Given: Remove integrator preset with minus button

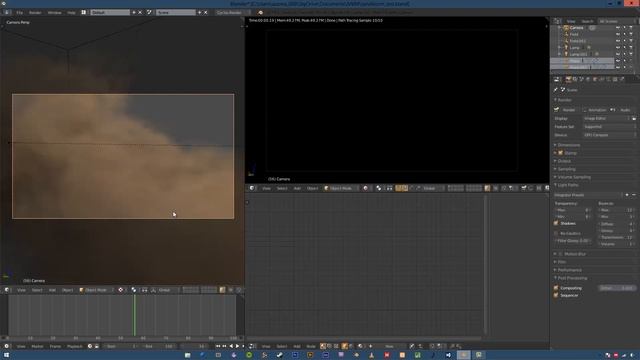Looking at the screenshot, I should (634, 195).
